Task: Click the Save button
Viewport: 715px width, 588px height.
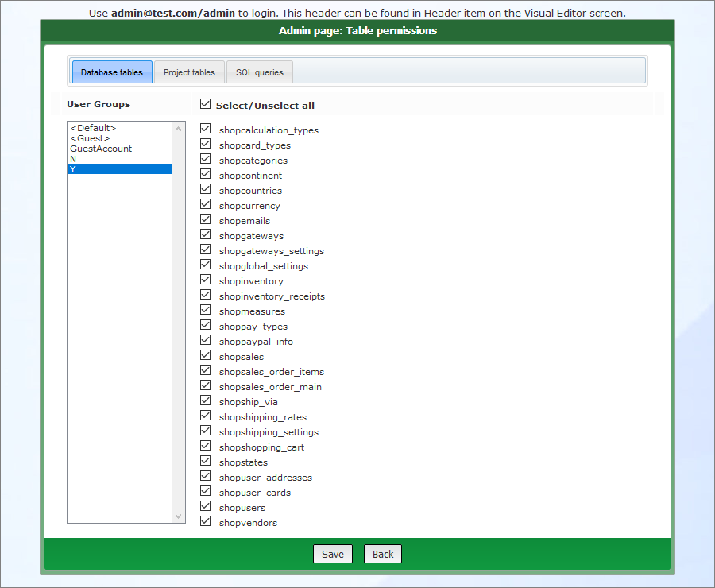Action: [332, 554]
